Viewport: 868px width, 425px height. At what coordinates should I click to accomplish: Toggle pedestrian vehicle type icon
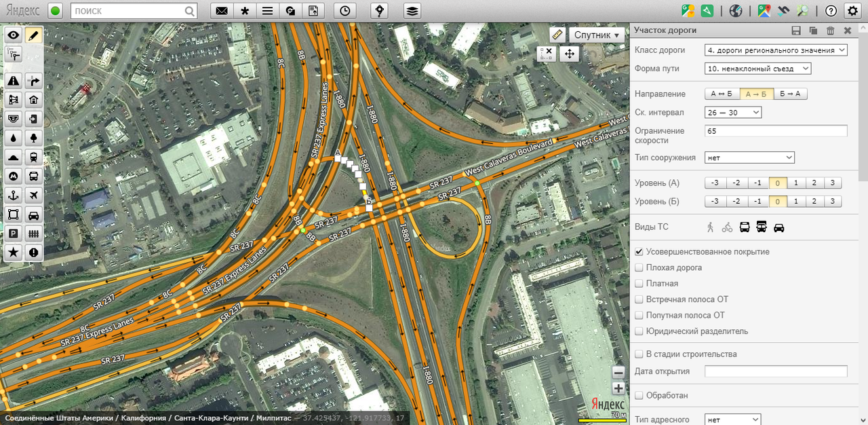pos(710,227)
